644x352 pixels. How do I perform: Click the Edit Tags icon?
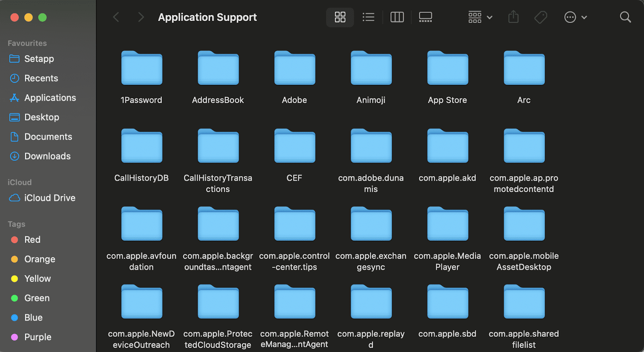click(x=541, y=17)
